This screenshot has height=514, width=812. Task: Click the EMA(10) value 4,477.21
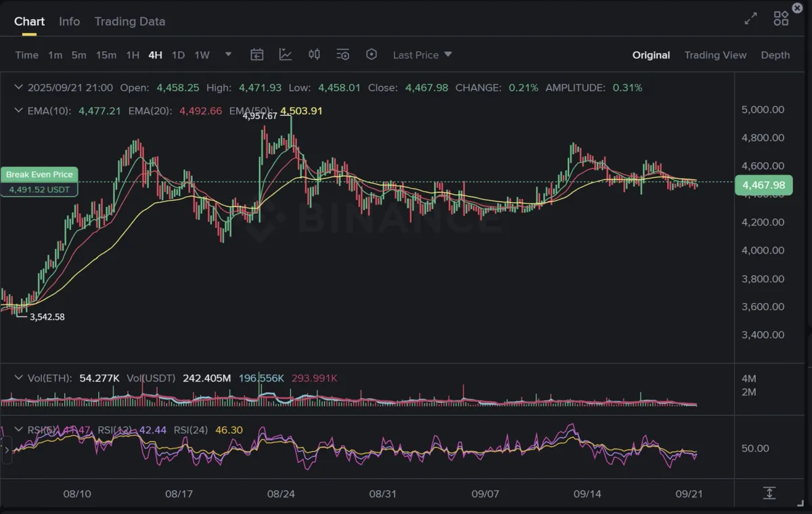[99, 110]
